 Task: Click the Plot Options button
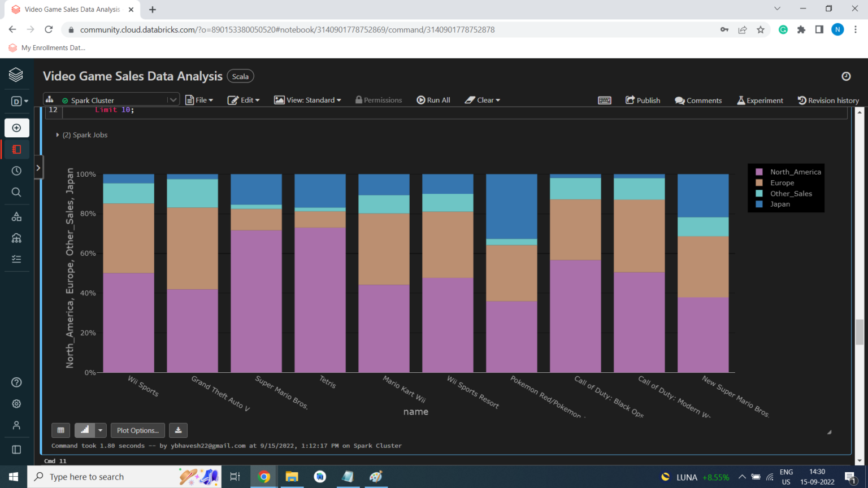click(x=137, y=430)
